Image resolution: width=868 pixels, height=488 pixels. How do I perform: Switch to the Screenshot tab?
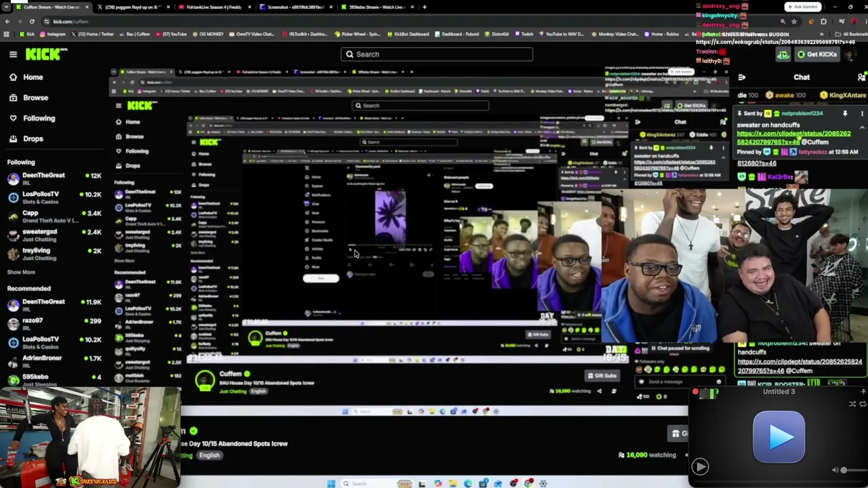pyautogui.click(x=296, y=7)
